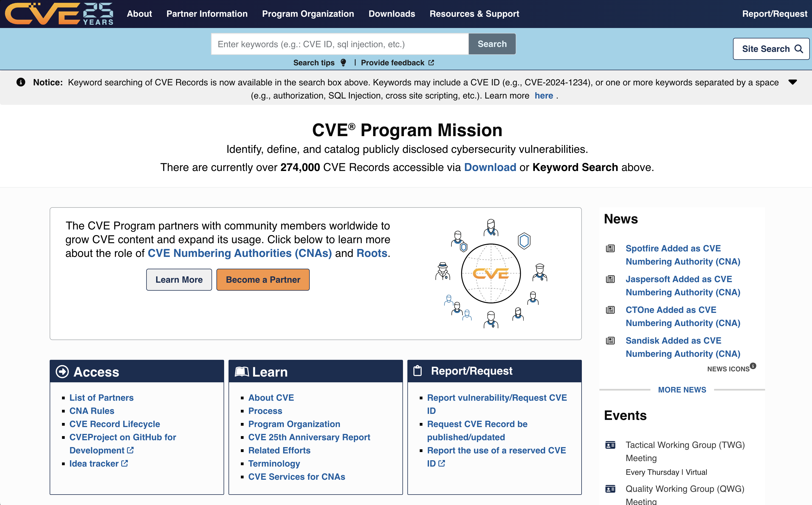Open the Resources & Support menu

(x=474, y=14)
